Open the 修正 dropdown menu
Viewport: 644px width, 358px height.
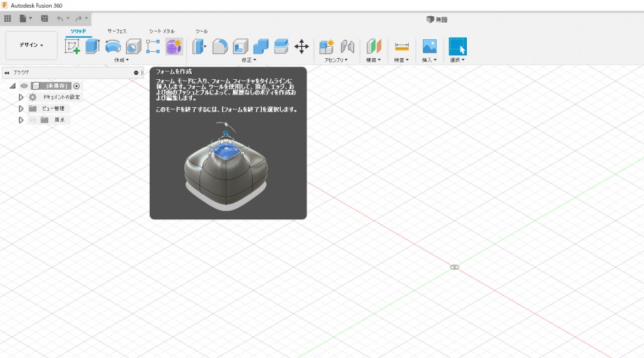point(249,60)
